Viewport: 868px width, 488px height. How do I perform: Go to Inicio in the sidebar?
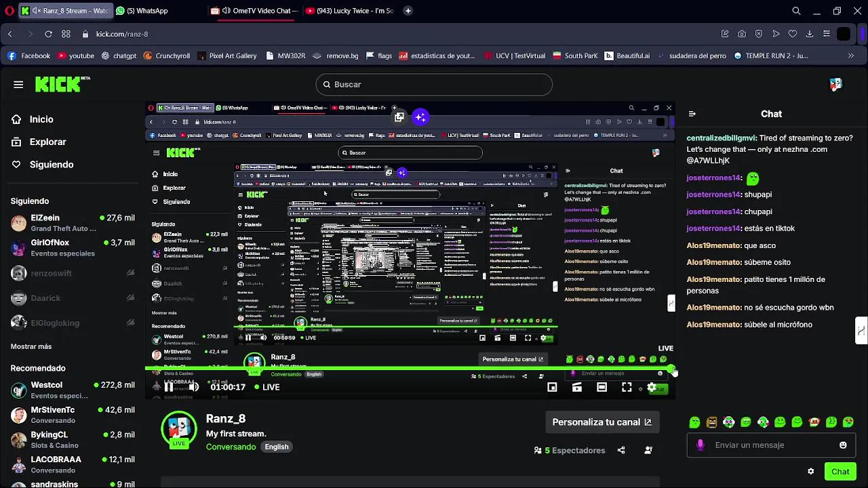click(x=41, y=119)
